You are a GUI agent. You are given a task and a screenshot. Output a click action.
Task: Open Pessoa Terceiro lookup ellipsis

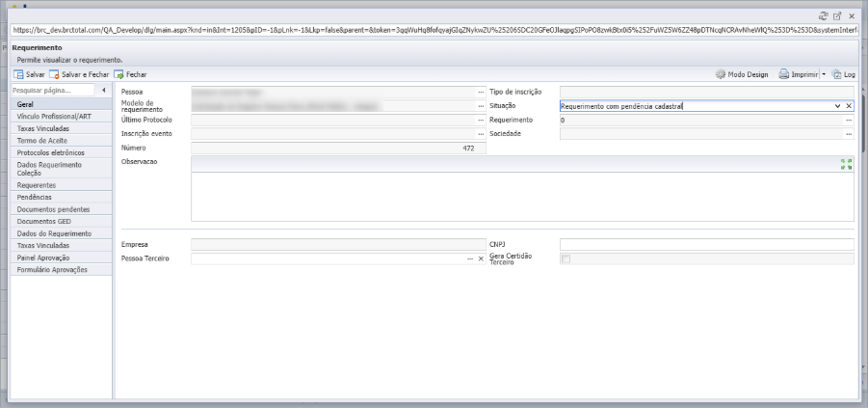point(470,258)
